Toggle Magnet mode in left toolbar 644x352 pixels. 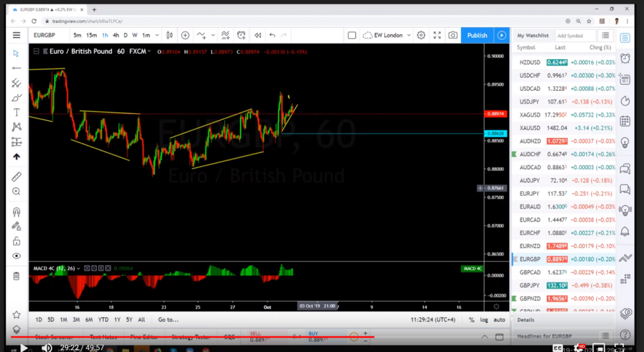16,212
